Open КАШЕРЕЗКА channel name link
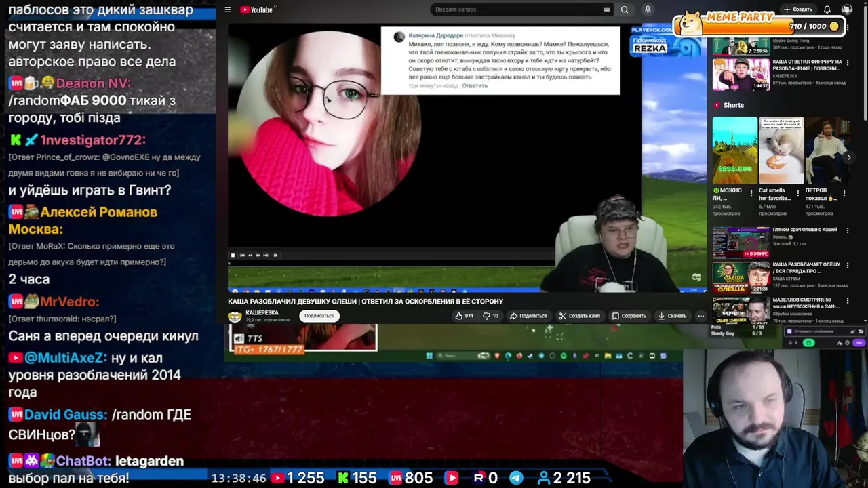This screenshot has width=868, height=488. point(262,313)
